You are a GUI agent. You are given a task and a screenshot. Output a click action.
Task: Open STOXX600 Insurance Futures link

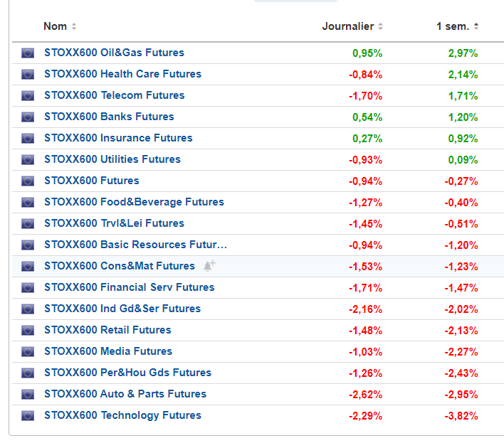click(118, 138)
